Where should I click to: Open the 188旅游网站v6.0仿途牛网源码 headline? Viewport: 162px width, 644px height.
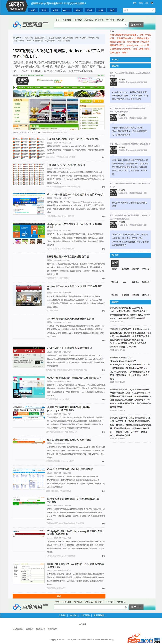59,53
